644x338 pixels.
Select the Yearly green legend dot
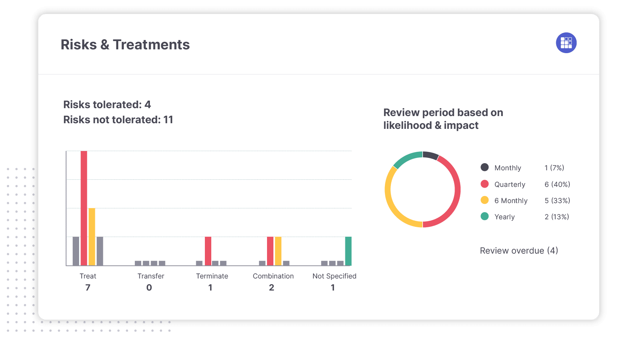[x=485, y=216]
